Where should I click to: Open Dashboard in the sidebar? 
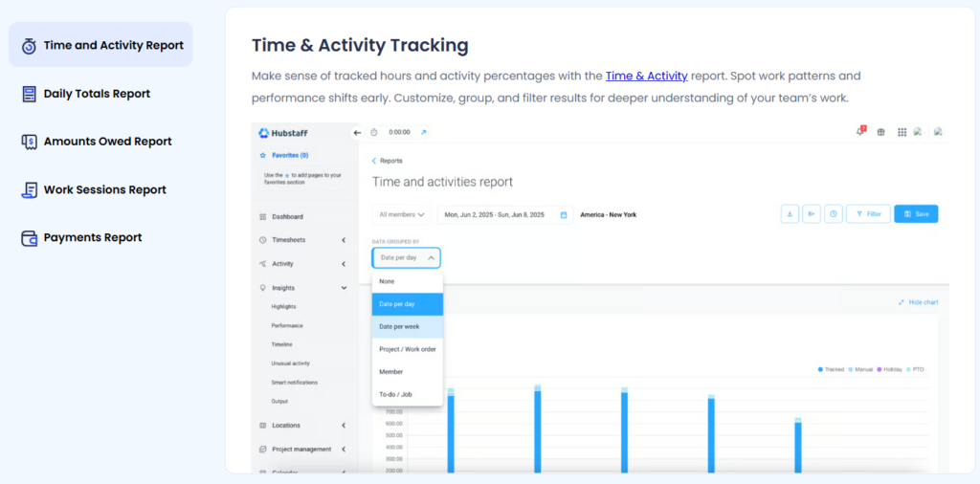287,217
